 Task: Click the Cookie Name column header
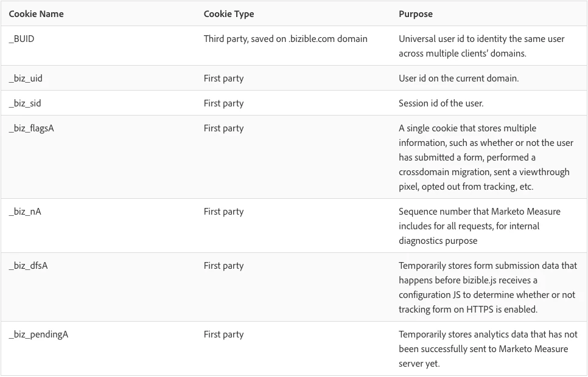click(36, 14)
